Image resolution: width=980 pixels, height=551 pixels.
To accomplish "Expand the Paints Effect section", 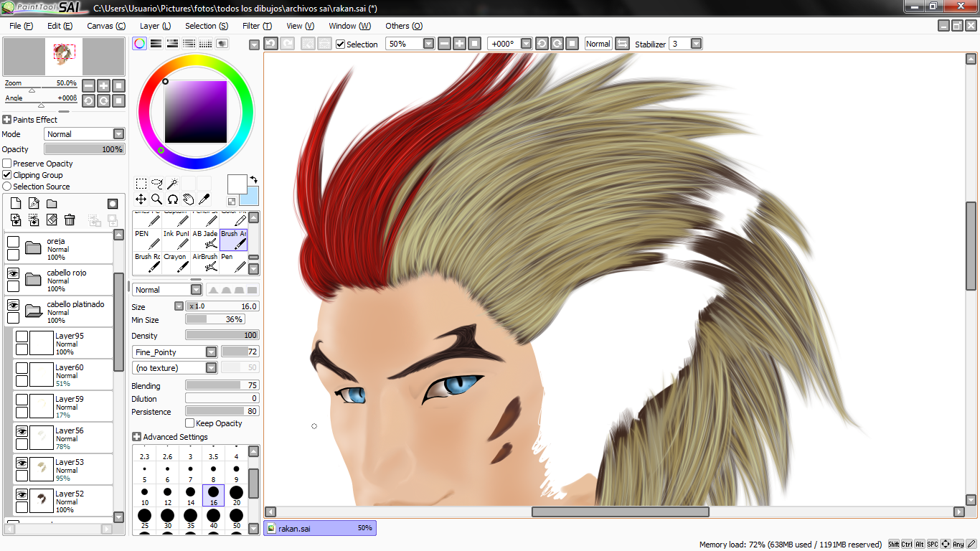I will [x=6, y=120].
